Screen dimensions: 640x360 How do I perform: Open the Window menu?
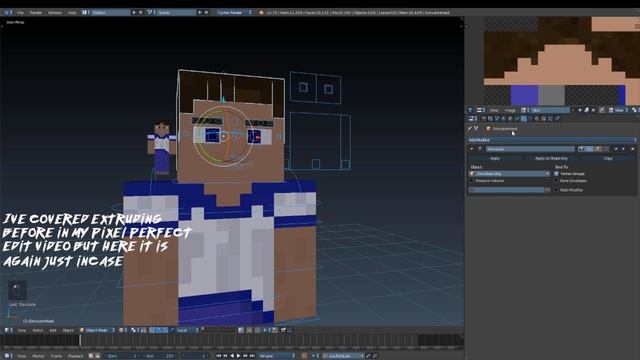(x=55, y=13)
